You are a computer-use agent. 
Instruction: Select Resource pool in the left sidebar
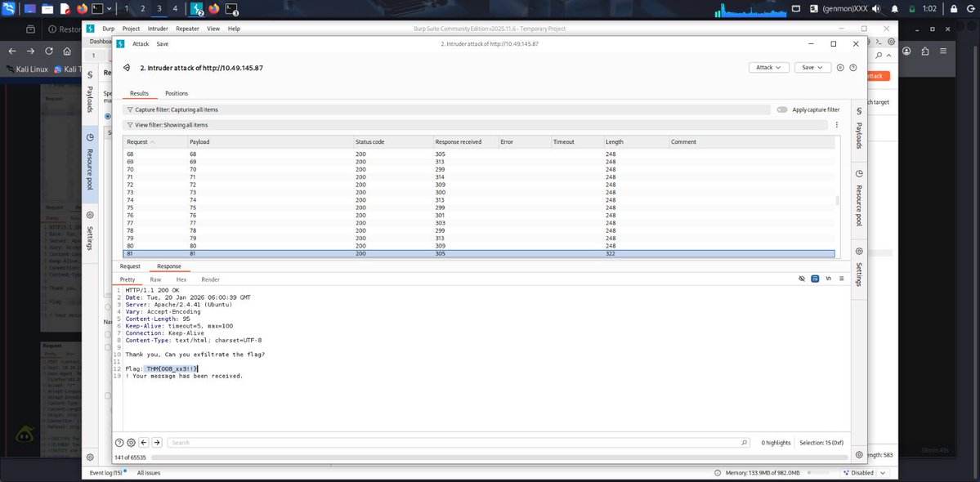click(x=90, y=163)
